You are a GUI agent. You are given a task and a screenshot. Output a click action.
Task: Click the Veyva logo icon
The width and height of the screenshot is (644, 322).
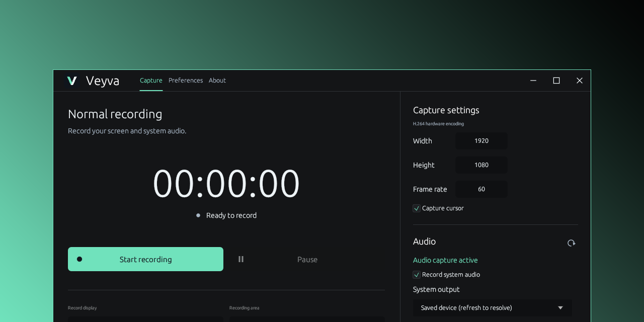[x=72, y=80]
